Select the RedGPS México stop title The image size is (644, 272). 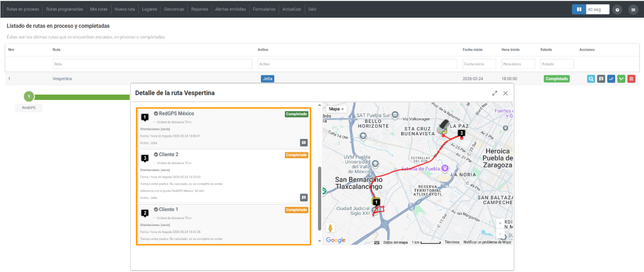[x=176, y=113]
